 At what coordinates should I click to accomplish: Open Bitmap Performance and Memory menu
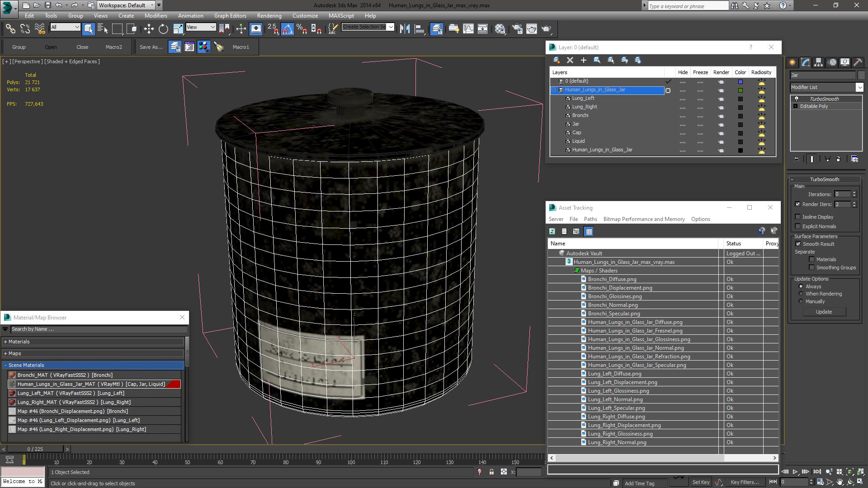[644, 219]
